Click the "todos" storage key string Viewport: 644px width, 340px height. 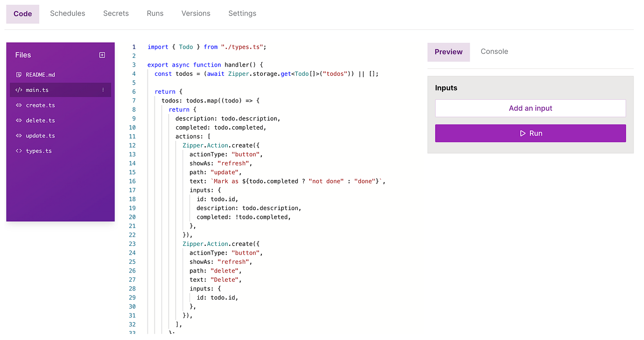[x=334, y=74]
